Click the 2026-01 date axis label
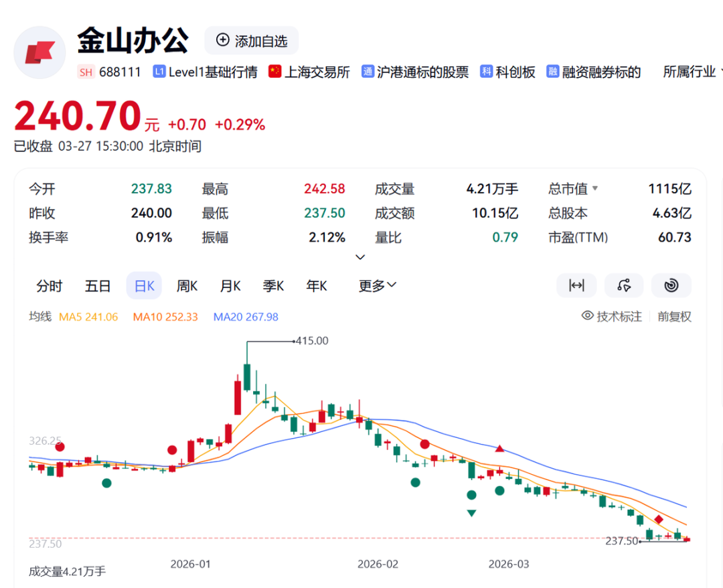Screen dimensions: 723x588 pyautogui.click(x=190, y=564)
